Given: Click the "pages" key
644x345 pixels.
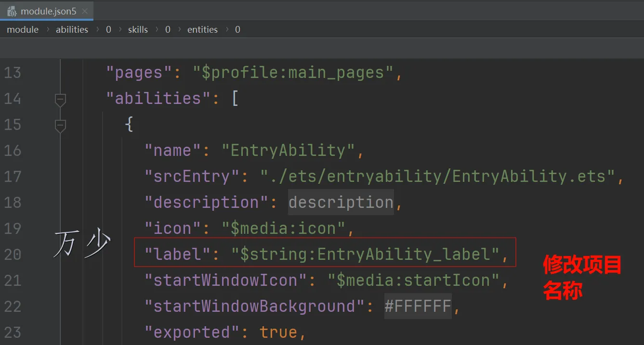Looking at the screenshot, I should (x=140, y=73).
